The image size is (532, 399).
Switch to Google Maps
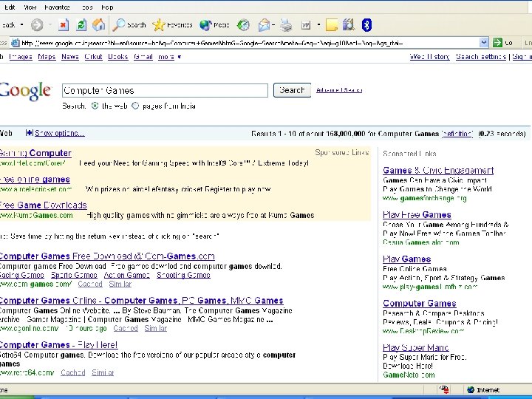tap(47, 57)
